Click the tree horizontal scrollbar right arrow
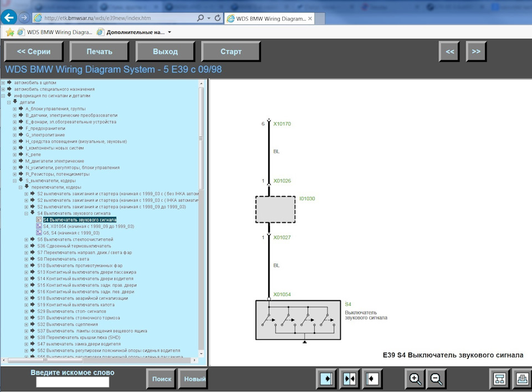Image resolution: width=532 pixels, height=392 pixels. (195, 360)
